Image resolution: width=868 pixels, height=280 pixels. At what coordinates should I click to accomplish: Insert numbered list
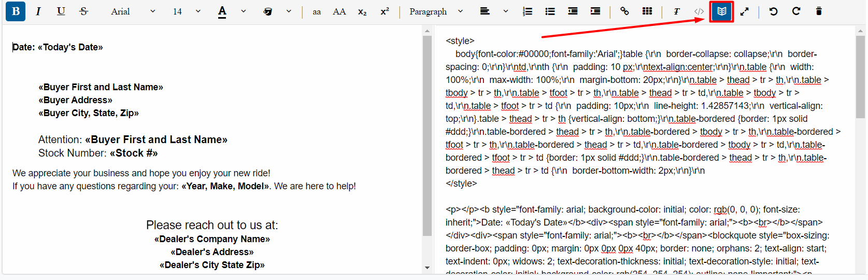click(528, 11)
